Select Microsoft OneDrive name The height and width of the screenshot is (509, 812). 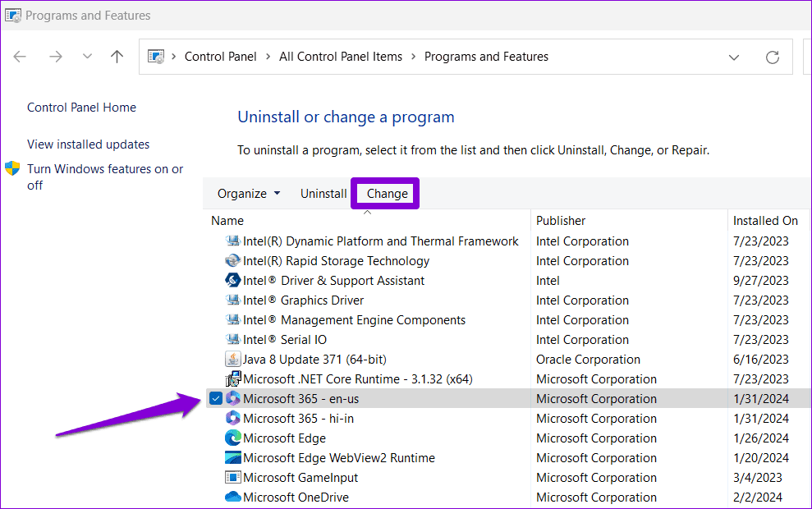coord(296,497)
